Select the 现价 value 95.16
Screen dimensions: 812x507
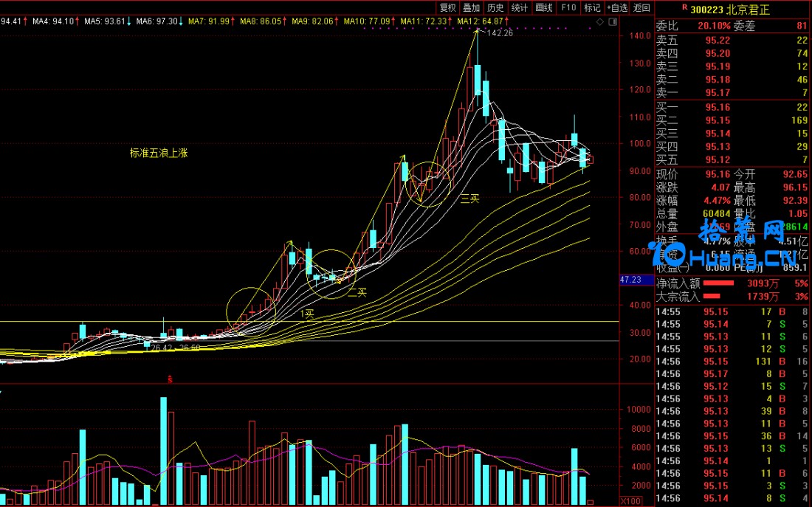pos(718,174)
